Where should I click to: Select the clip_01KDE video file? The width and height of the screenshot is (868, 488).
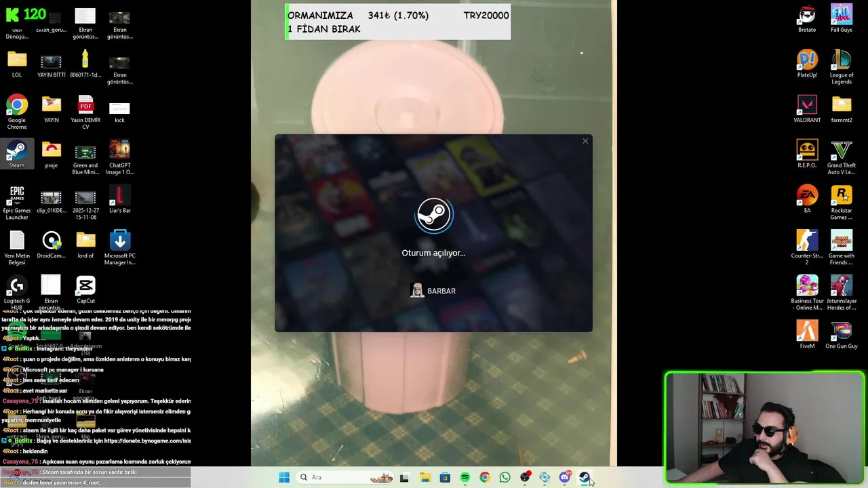[52, 200]
